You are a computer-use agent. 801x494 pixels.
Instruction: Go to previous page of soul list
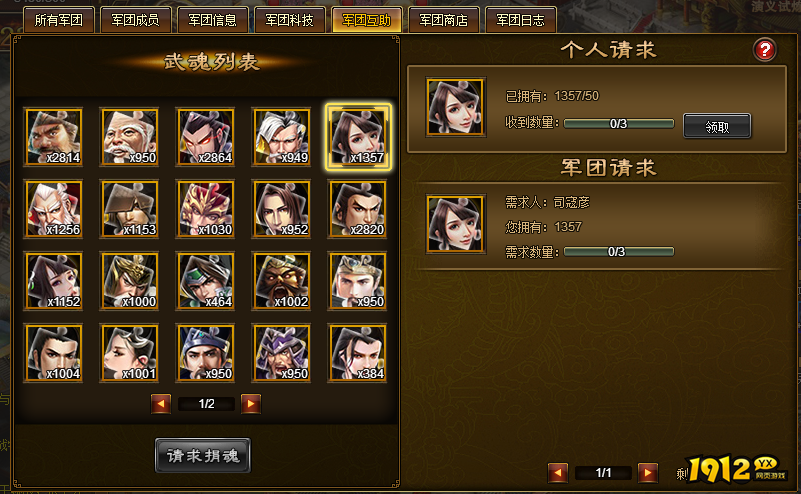[x=161, y=404]
